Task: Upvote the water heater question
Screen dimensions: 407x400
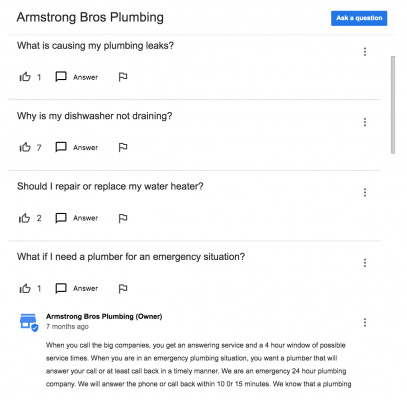Action: (x=25, y=218)
